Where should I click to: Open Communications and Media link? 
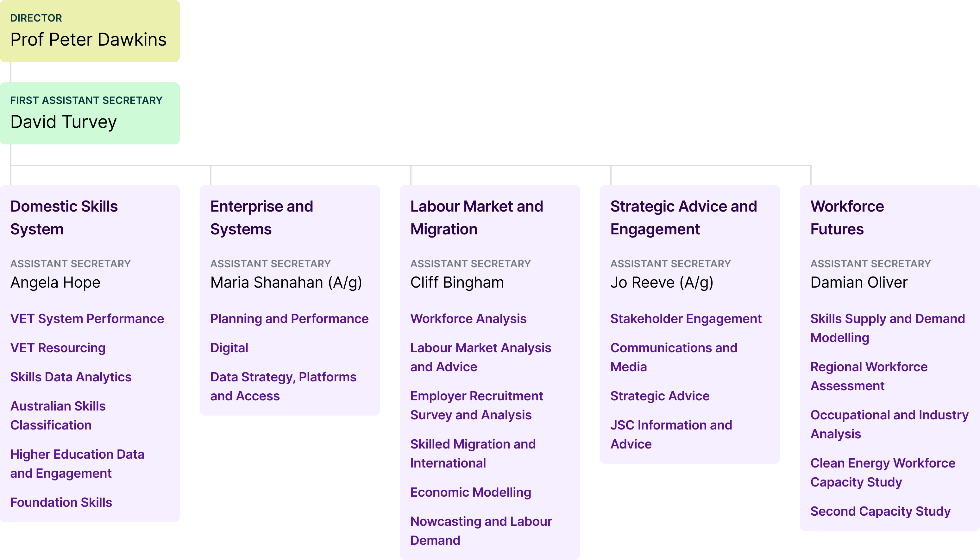coord(673,357)
